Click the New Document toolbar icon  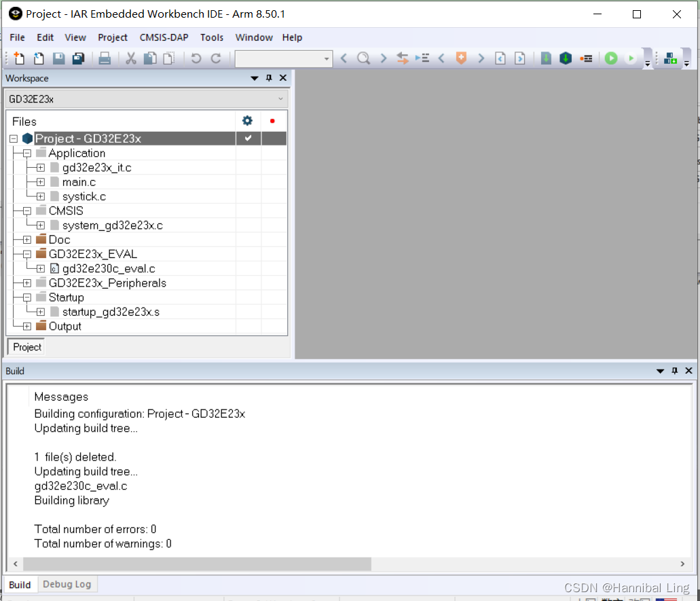pyautogui.click(x=19, y=58)
